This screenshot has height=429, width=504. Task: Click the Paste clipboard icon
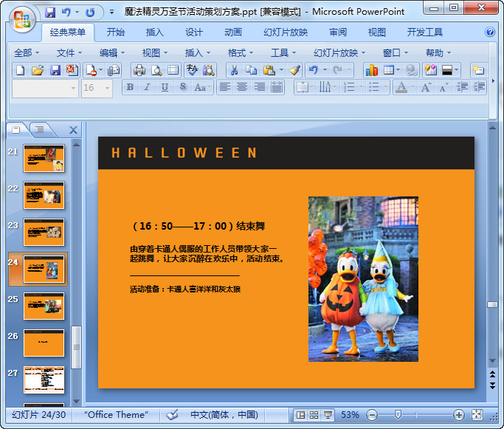pyautogui.click(x=269, y=70)
